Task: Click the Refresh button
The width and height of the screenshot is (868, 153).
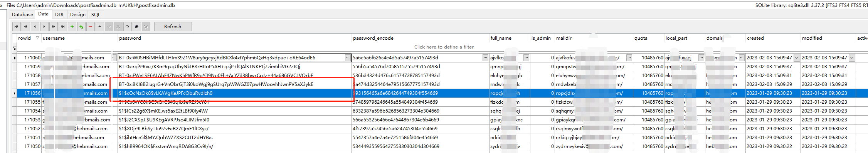Action: (173, 27)
